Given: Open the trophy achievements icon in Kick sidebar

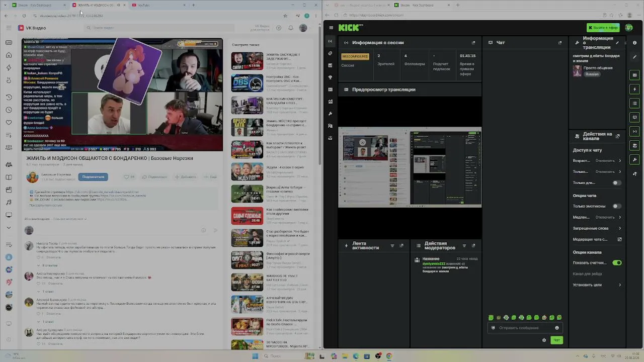Looking at the screenshot, I should click(x=330, y=77).
